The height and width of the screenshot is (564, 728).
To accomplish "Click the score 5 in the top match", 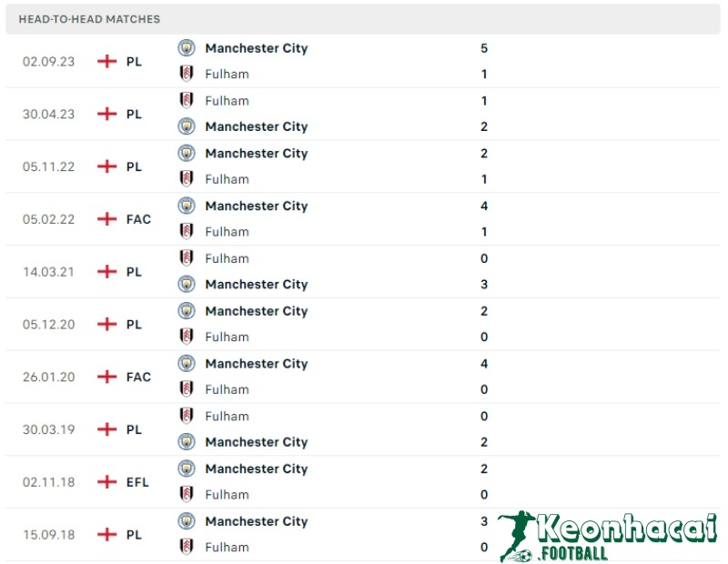I will click(484, 48).
